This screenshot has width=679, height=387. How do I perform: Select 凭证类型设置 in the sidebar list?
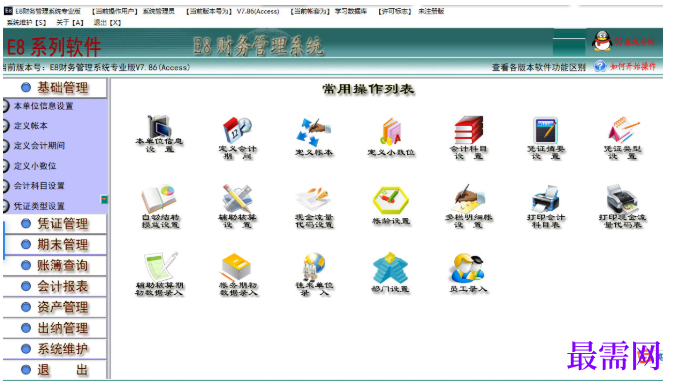pos(39,206)
